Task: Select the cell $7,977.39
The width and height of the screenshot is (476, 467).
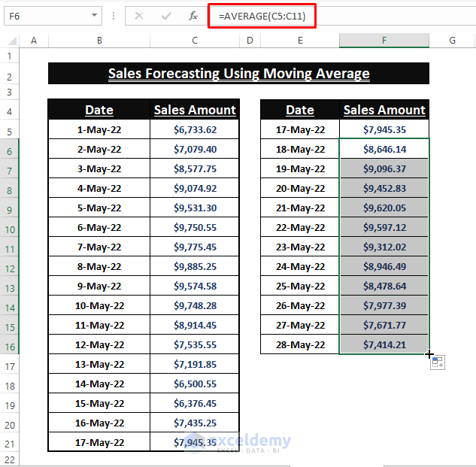Action: coord(384,306)
